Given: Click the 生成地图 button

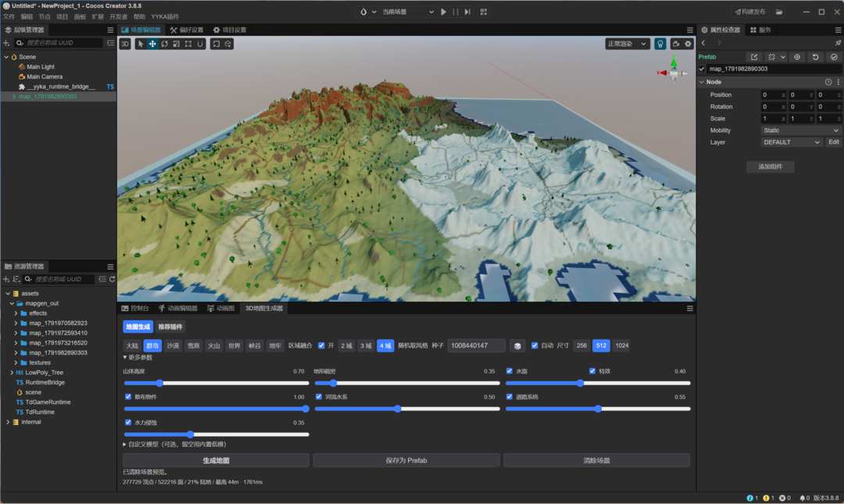Looking at the screenshot, I should click(x=216, y=460).
